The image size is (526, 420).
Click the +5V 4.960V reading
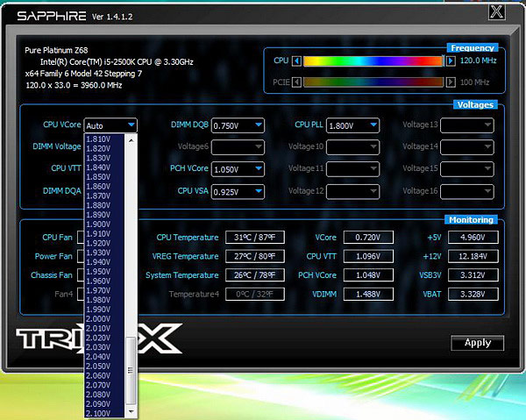[x=473, y=237]
